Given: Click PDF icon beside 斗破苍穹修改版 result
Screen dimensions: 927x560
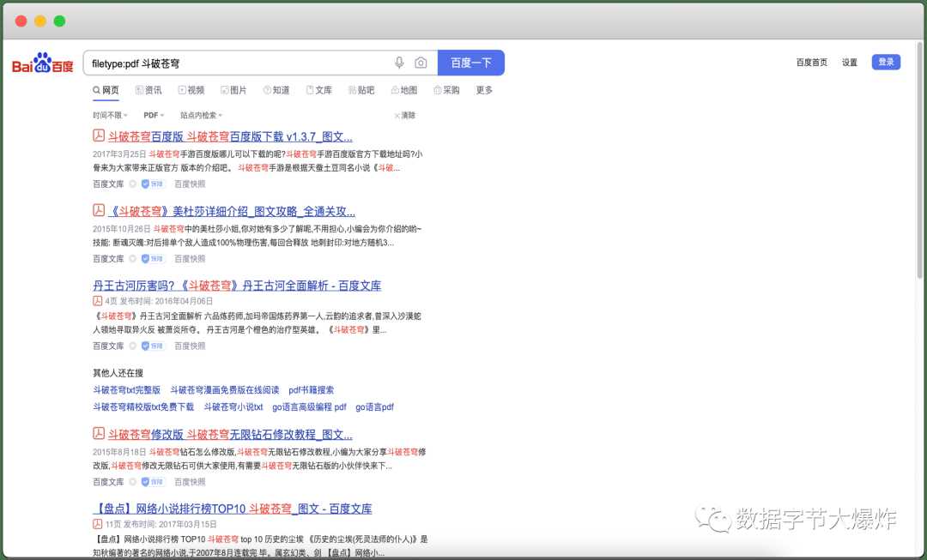Looking at the screenshot, I should click(99, 434).
